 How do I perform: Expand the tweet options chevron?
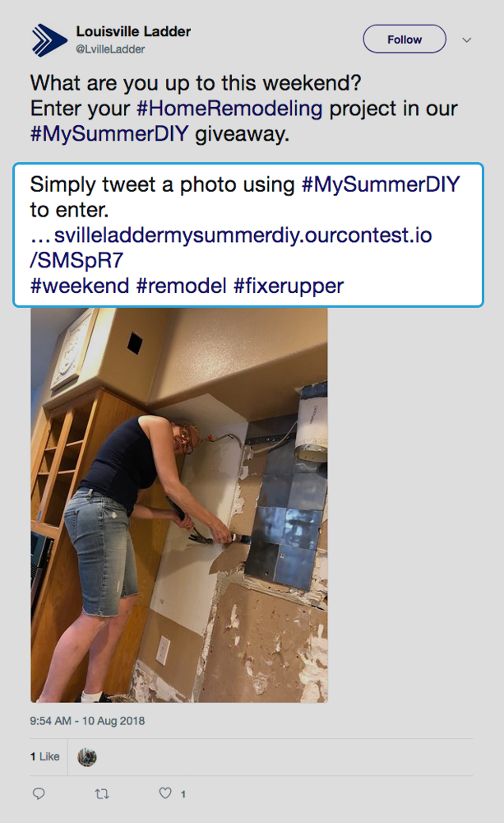coord(467,40)
